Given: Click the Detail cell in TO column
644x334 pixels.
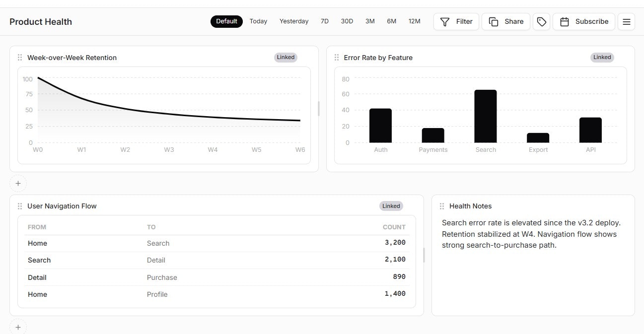Looking at the screenshot, I should point(156,260).
